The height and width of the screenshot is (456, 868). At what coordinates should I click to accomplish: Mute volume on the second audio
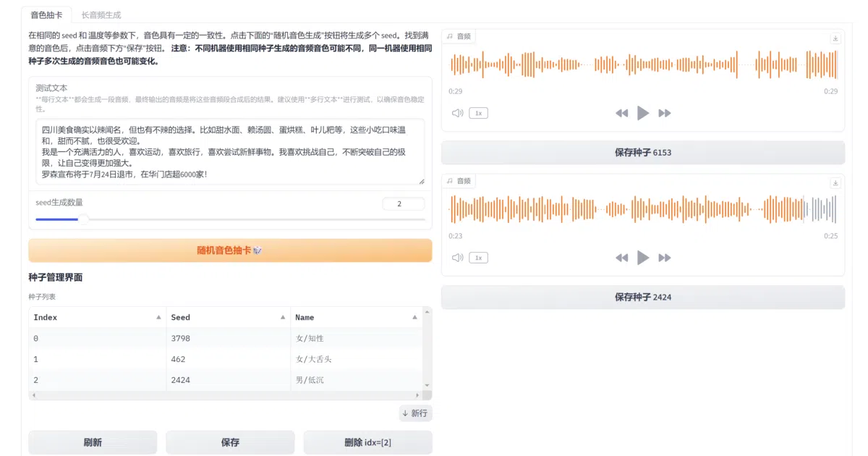(x=457, y=258)
